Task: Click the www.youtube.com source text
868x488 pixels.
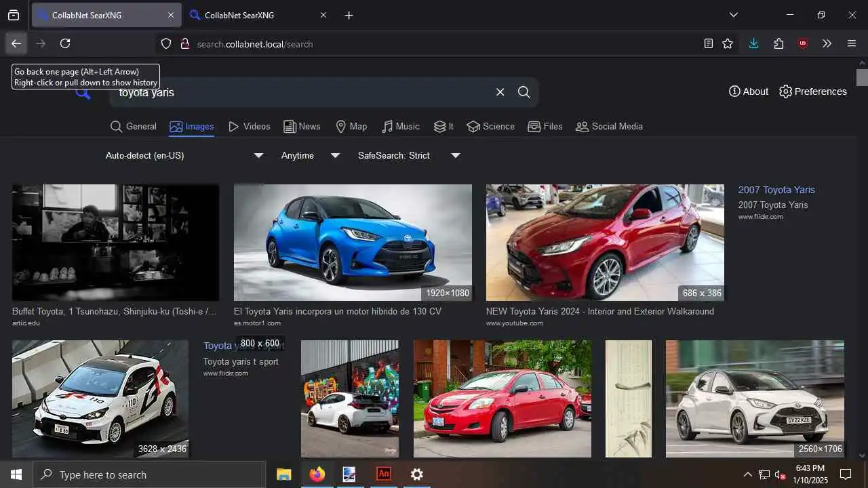Action: point(515,323)
